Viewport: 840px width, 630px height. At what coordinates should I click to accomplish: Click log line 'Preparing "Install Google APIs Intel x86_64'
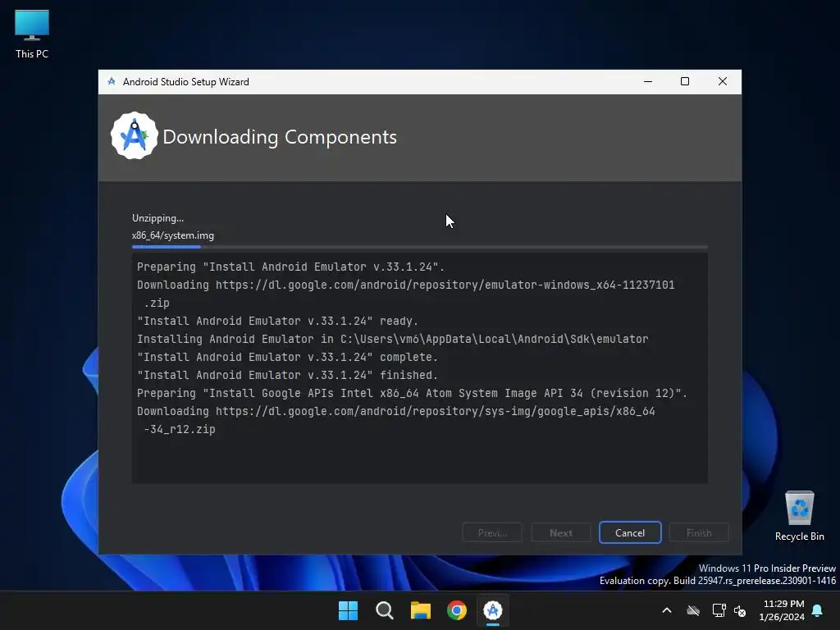click(412, 393)
